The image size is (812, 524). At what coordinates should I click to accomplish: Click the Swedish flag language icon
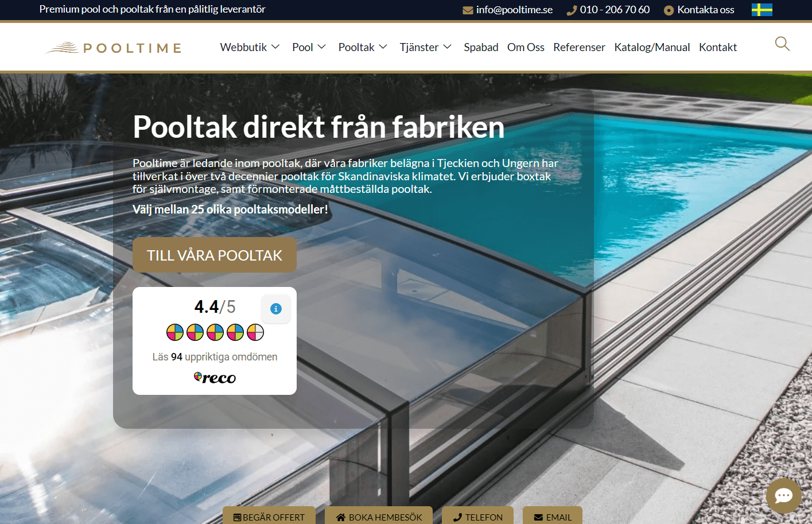click(x=762, y=10)
